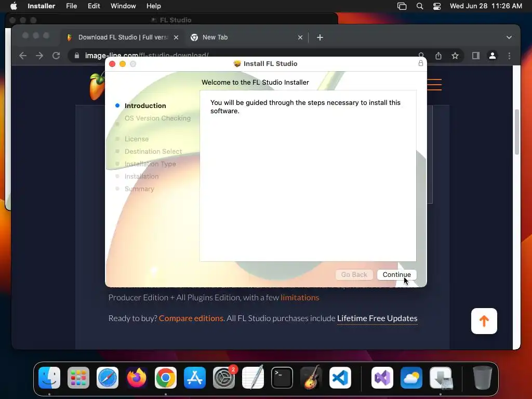Open TextEdit from the Dock
This screenshot has height=399, width=532.
tap(253, 378)
